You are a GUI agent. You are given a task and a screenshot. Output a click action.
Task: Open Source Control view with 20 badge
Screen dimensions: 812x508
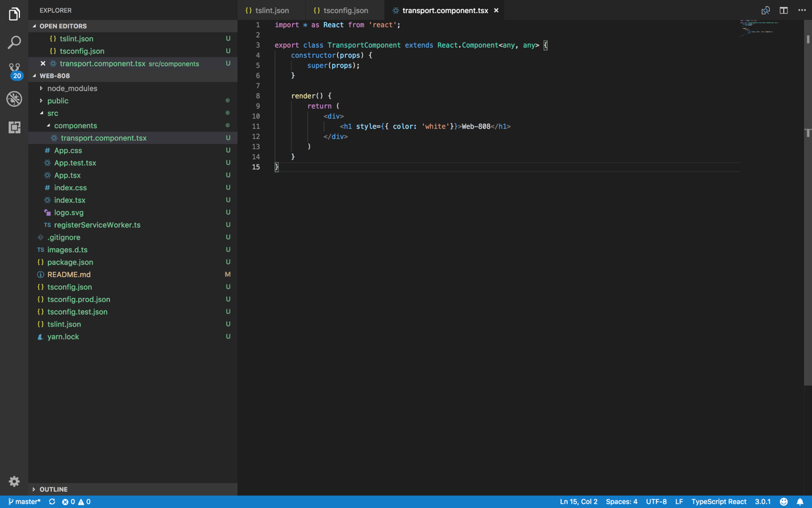tap(14, 71)
